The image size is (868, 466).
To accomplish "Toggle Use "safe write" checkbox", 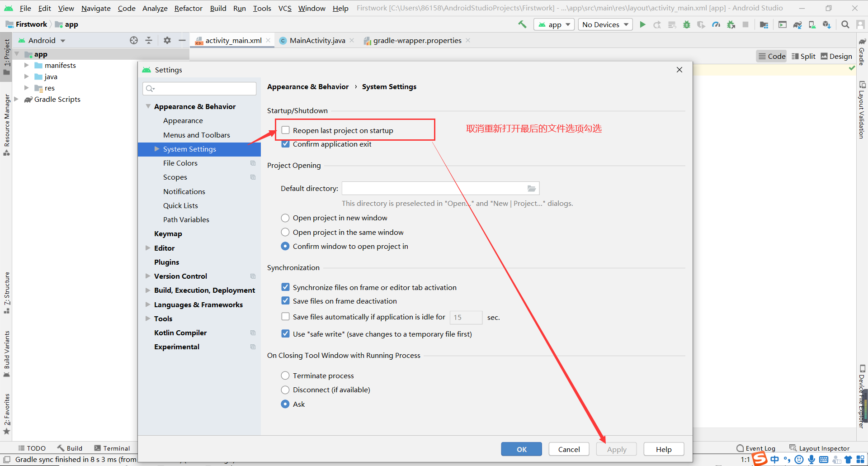I will coord(285,333).
